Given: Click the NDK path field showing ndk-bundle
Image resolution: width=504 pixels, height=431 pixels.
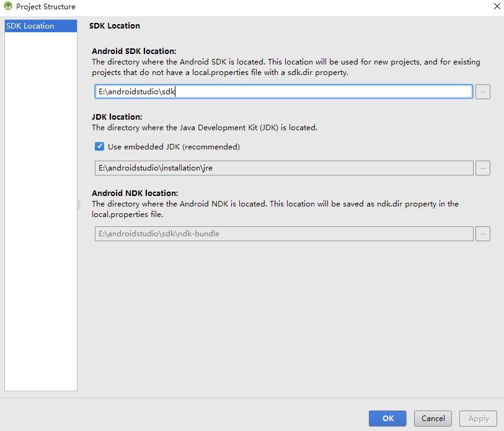Looking at the screenshot, I should coord(283,234).
